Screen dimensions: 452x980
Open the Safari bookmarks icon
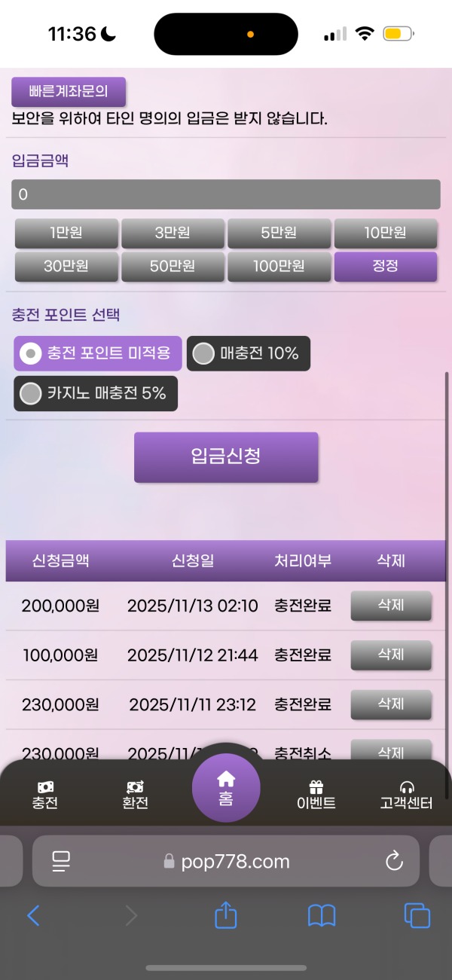(322, 916)
